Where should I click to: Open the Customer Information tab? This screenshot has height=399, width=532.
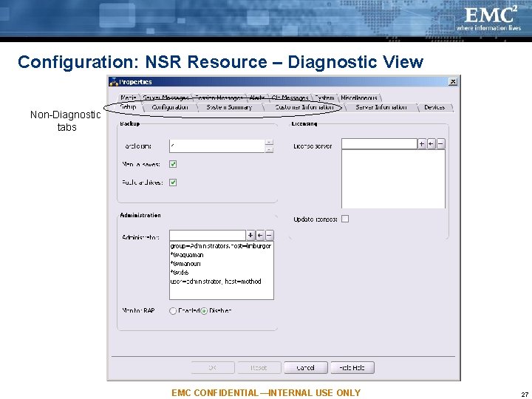[x=304, y=107]
